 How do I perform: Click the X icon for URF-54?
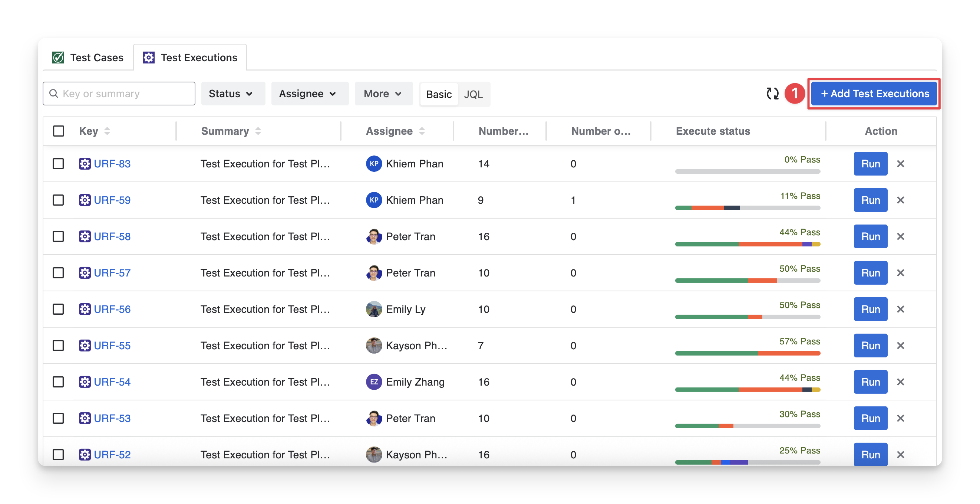pyautogui.click(x=900, y=382)
